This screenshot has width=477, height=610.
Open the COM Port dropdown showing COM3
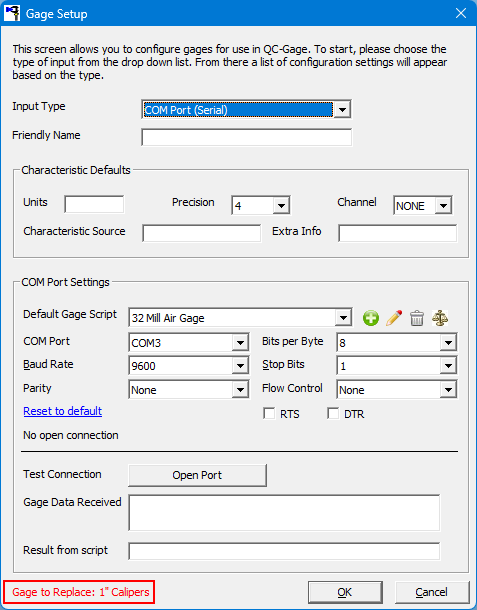[x=189, y=343]
